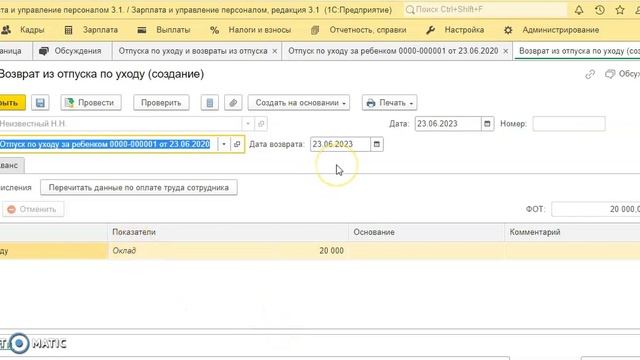Switch to Отпуска по уходу и возвраты tab
640x360 pixels.
pos(193,51)
